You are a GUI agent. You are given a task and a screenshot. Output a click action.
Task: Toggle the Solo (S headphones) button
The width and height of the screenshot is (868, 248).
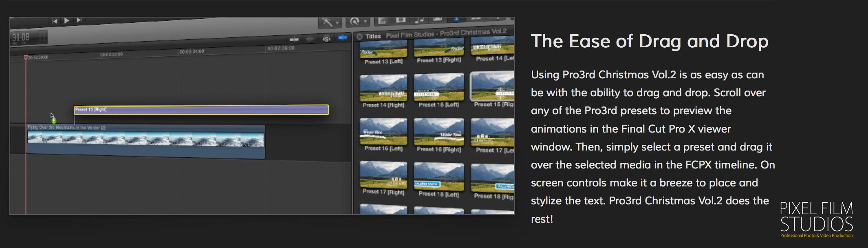326,39
